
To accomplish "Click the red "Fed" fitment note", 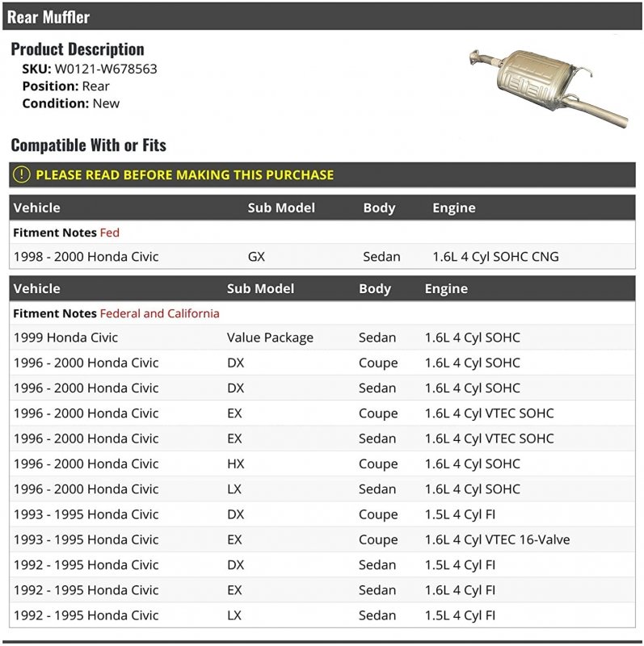I will point(109,233).
